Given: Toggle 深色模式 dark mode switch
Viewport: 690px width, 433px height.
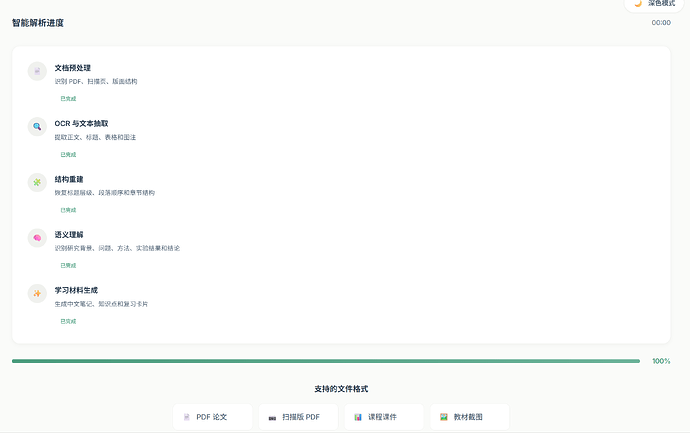Looking at the screenshot, I should [656, 4].
